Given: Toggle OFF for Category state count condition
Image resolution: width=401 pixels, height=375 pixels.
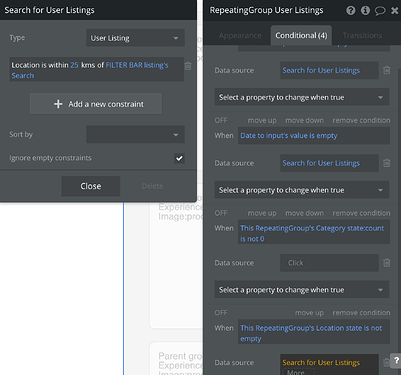Looking at the screenshot, I should 221,213.
